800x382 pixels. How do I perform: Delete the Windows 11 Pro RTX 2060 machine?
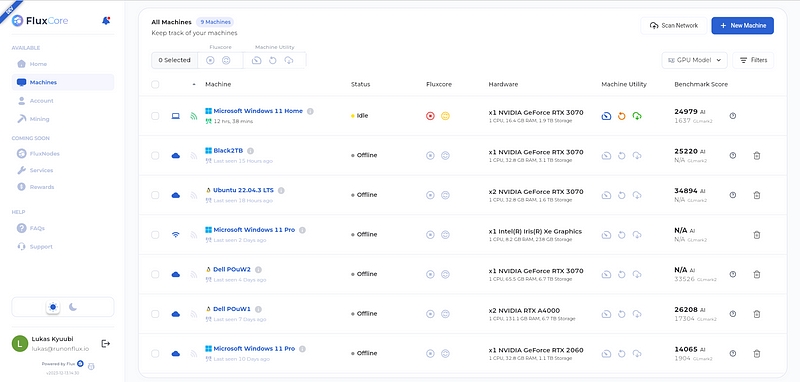(x=757, y=353)
